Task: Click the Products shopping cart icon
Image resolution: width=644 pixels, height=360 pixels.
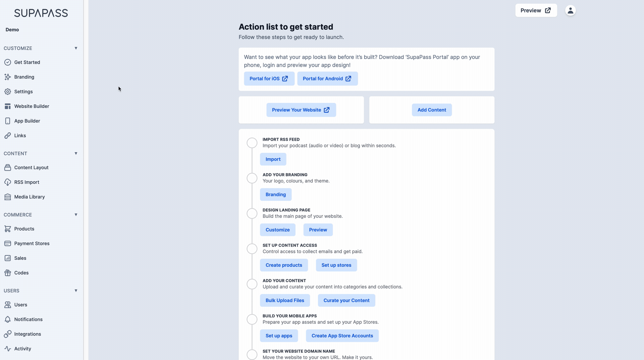Action: pos(8,229)
